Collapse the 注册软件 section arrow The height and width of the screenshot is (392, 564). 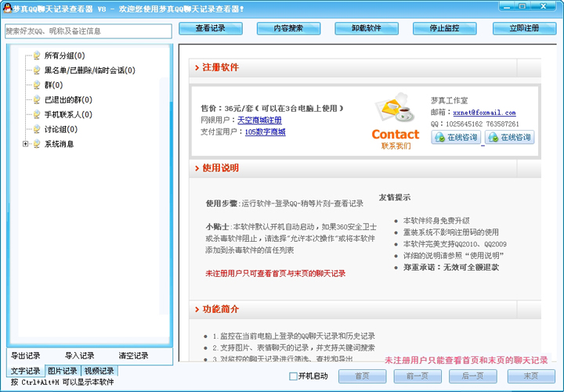click(197, 67)
